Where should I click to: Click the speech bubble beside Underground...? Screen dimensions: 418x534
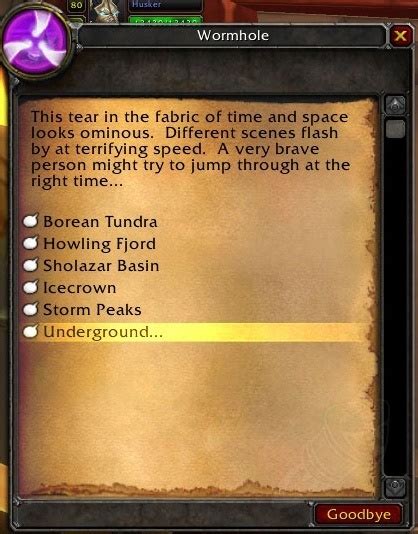tap(31, 331)
